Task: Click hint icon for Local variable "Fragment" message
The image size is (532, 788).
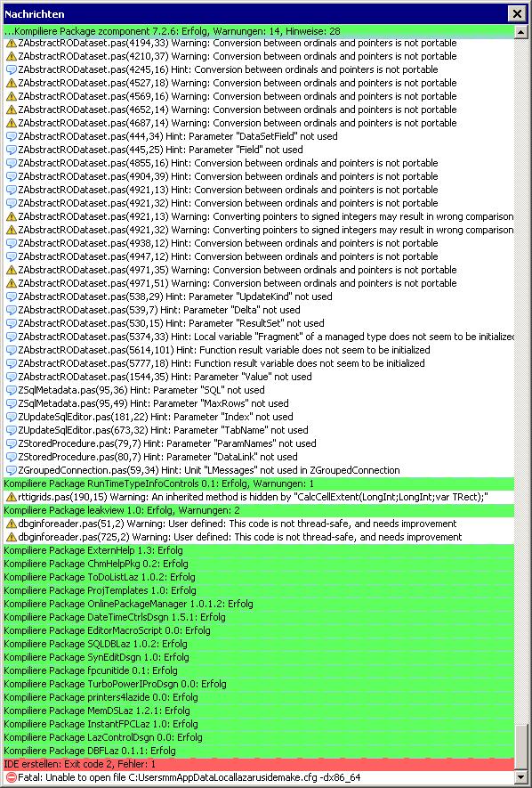Action: point(12,337)
